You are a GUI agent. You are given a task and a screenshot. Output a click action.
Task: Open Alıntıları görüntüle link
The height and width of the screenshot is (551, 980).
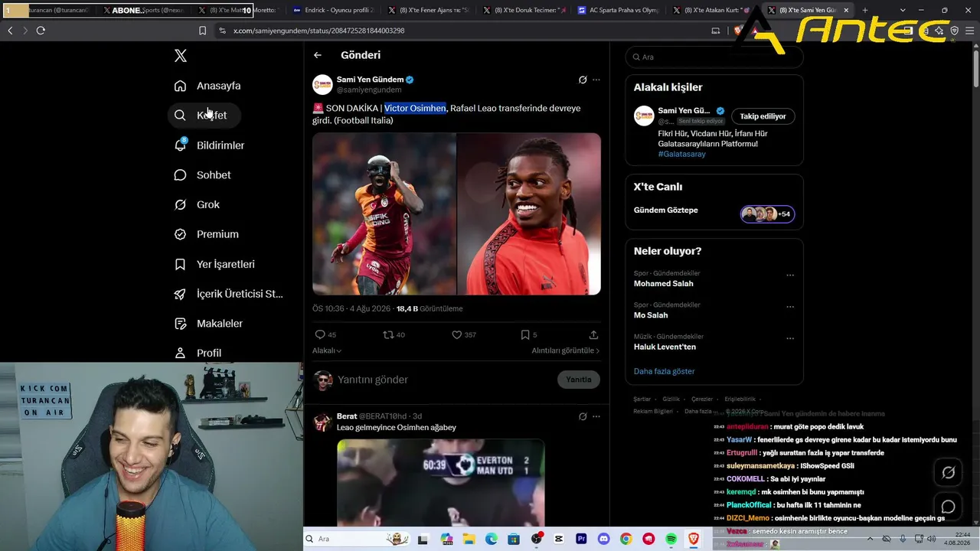click(566, 350)
